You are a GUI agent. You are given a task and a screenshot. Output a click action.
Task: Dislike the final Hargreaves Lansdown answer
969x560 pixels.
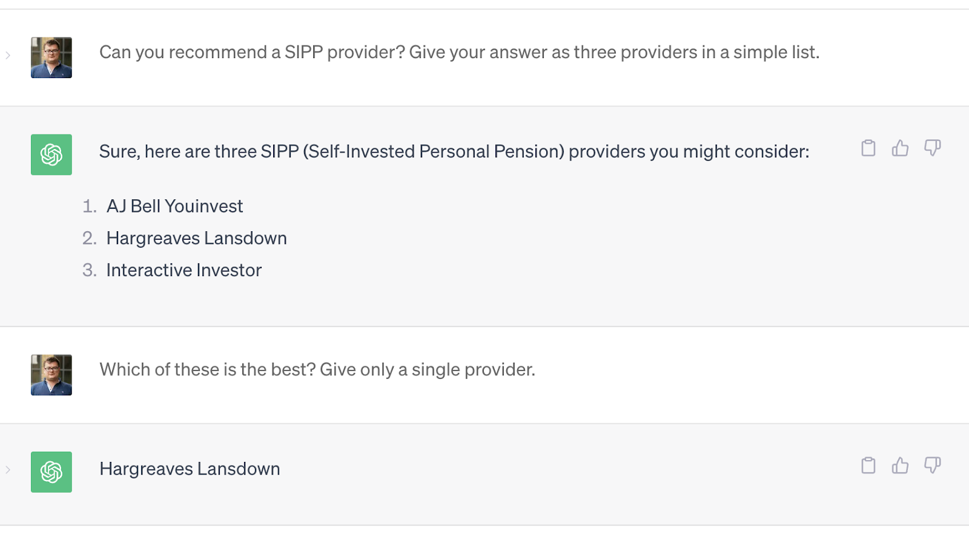click(932, 465)
